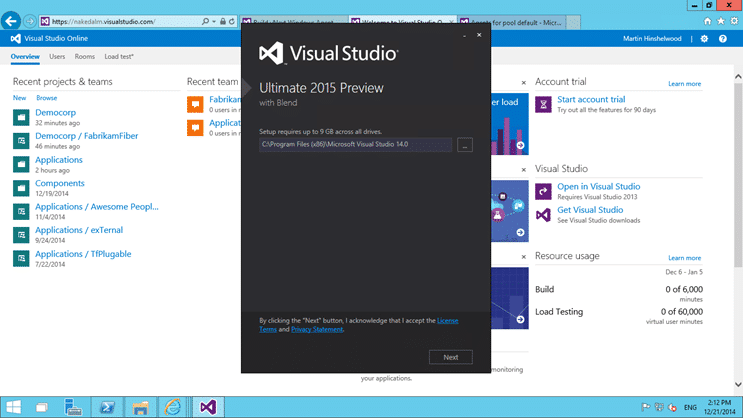
Task: Click the Applications / TfPlugable team icon
Action: coord(21,258)
